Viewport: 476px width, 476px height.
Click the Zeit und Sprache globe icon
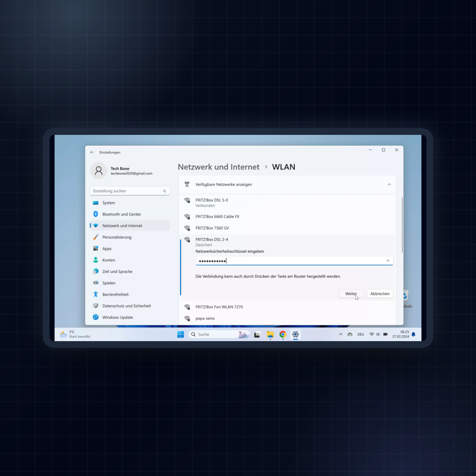click(x=96, y=271)
